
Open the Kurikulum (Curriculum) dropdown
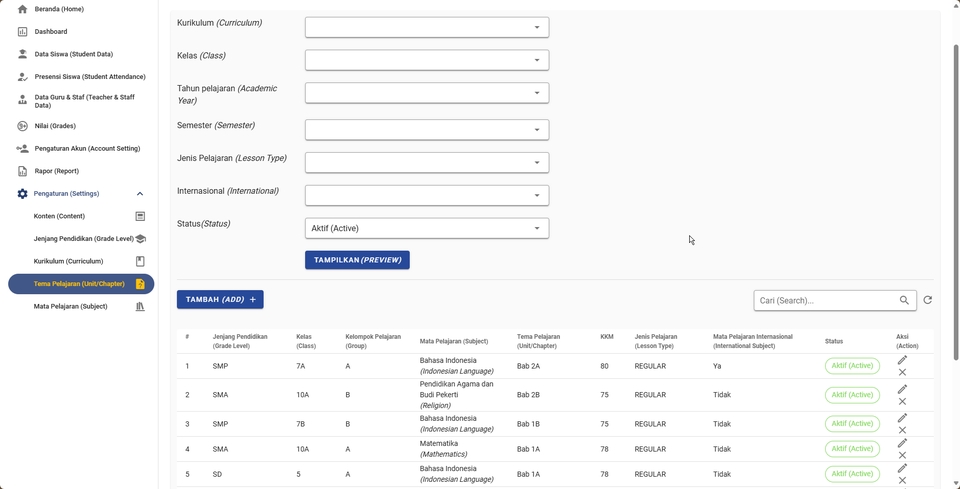pyautogui.click(x=427, y=27)
